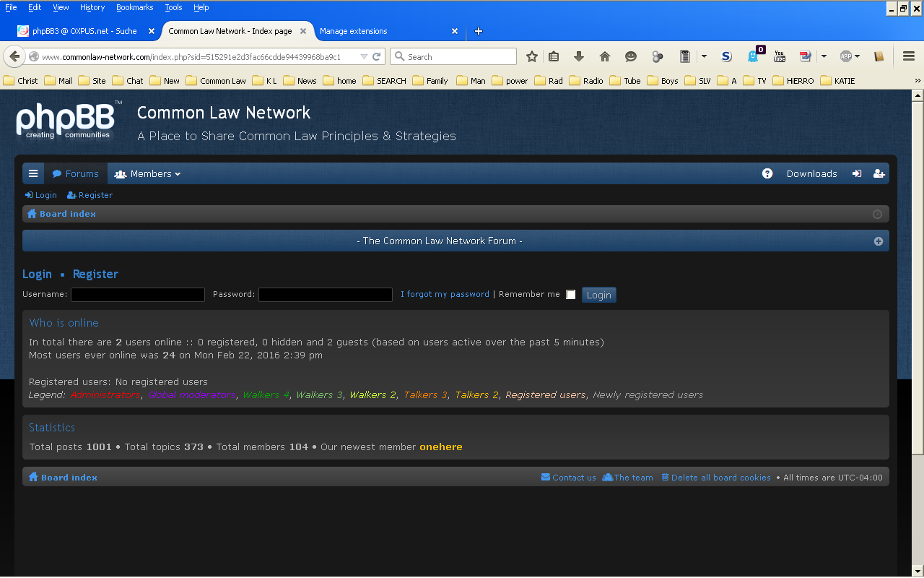Open the Firefox hamburger menu button
924x578 pixels.
click(x=909, y=56)
